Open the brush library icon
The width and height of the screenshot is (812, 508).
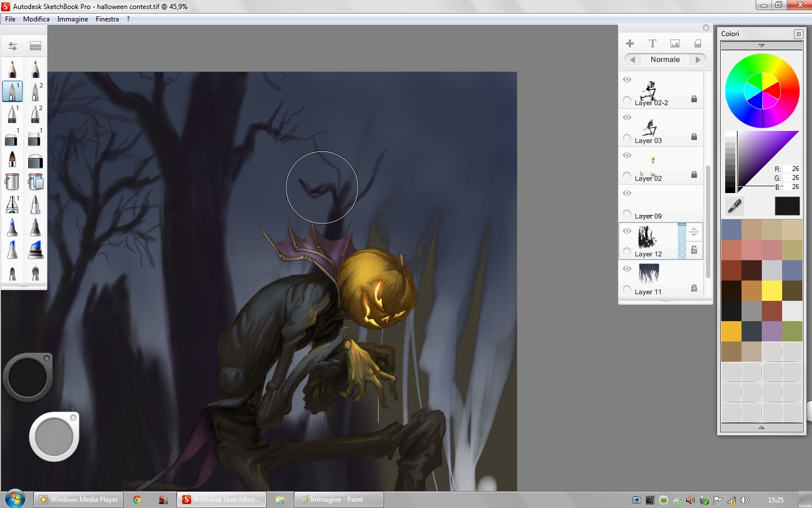36,46
